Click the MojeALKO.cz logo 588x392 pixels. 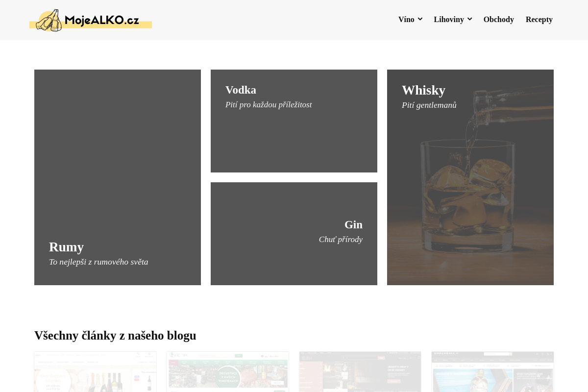[x=91, y=20]
